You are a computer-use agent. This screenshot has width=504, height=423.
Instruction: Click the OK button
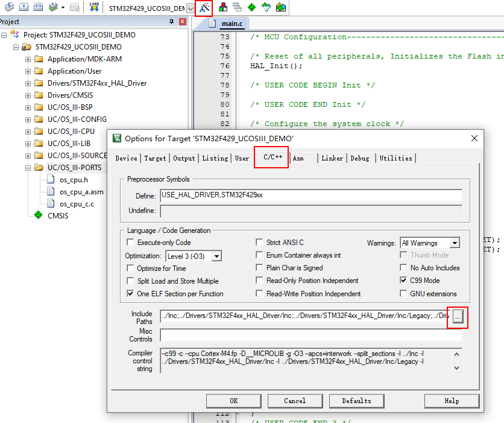234,401
